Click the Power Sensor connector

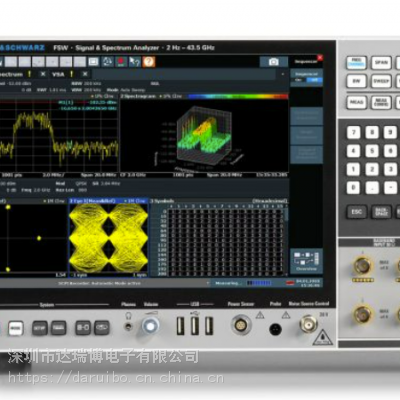(x=241, y=324)
